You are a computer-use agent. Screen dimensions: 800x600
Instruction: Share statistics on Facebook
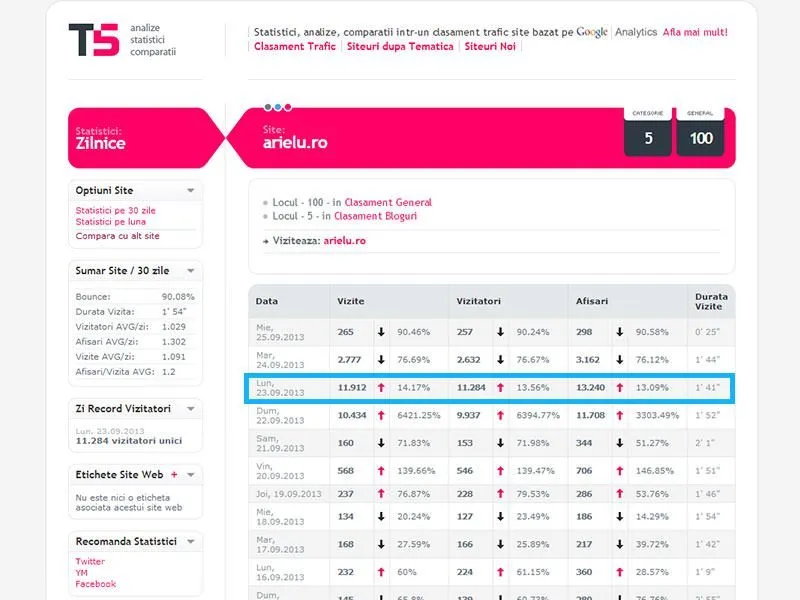(95, 584)
